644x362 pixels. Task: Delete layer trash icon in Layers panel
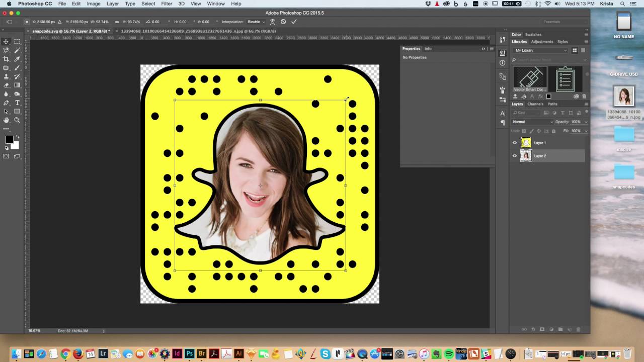(579, 329)
